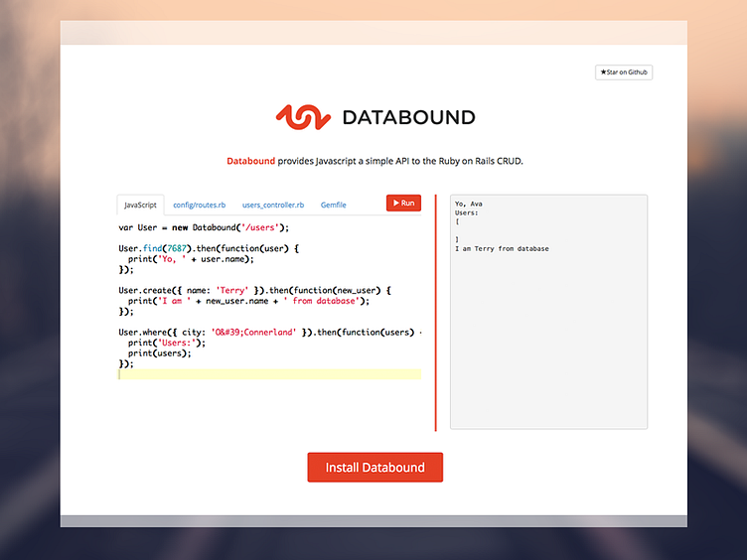Click the line 'var User = new Databound('/users');'
The image size is (747, 560).
204,227
